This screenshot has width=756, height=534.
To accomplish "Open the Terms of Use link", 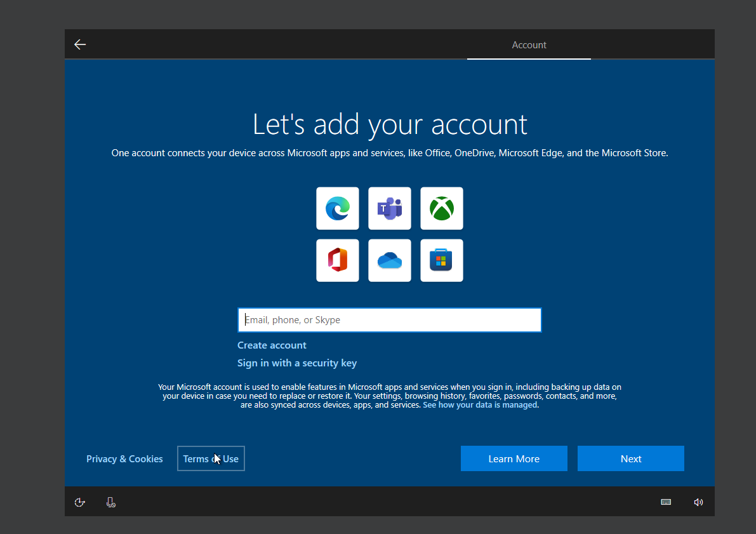I will [x=211, y=458].
